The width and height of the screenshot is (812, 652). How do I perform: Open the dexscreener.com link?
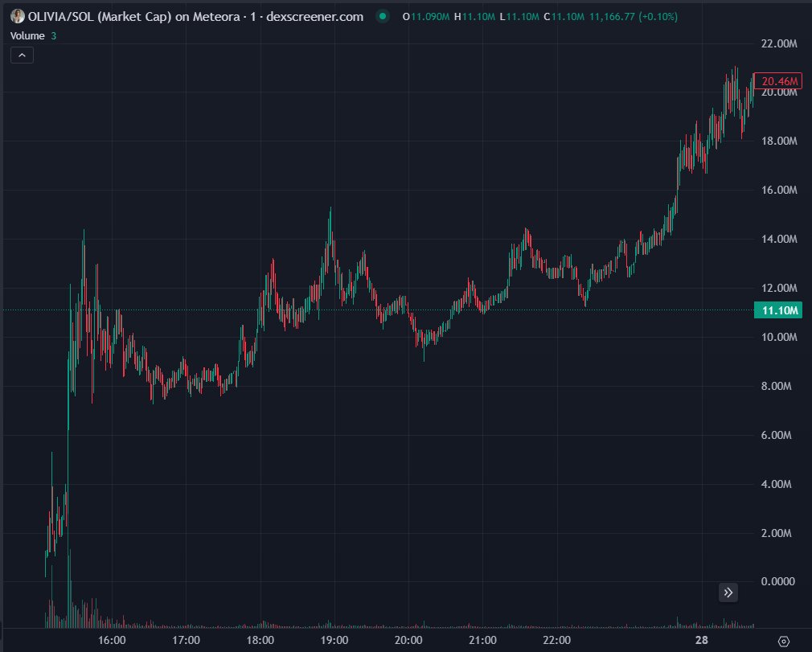click(314, 16)
